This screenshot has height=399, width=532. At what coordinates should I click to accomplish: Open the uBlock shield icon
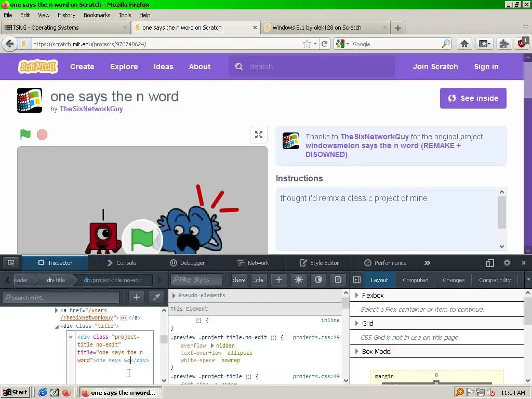click(x=523, y=43)
